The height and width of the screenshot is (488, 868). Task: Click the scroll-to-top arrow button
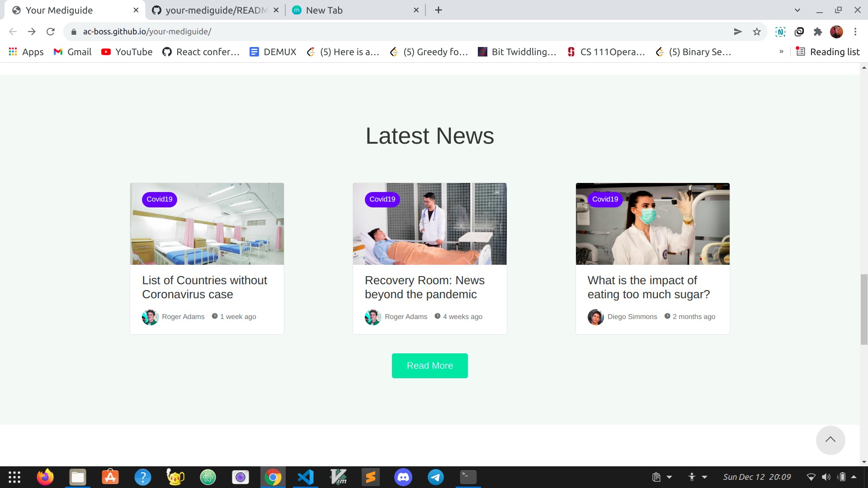(830, 440)
